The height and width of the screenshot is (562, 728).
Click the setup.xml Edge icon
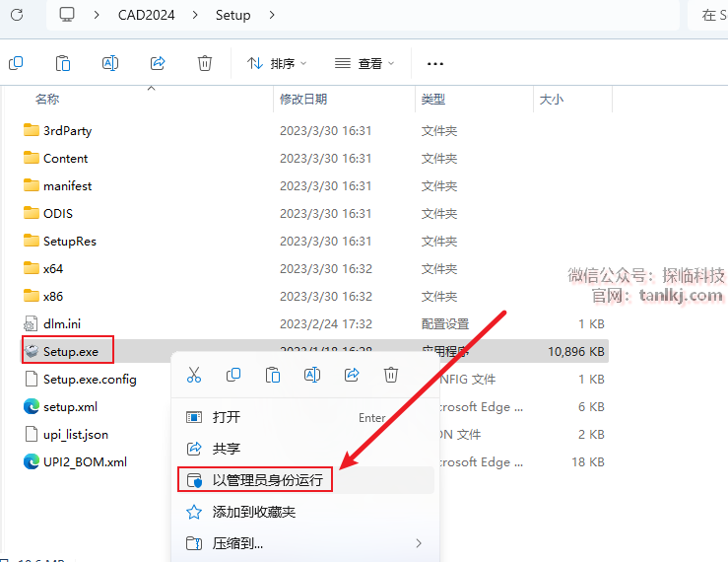coord(32,406)
